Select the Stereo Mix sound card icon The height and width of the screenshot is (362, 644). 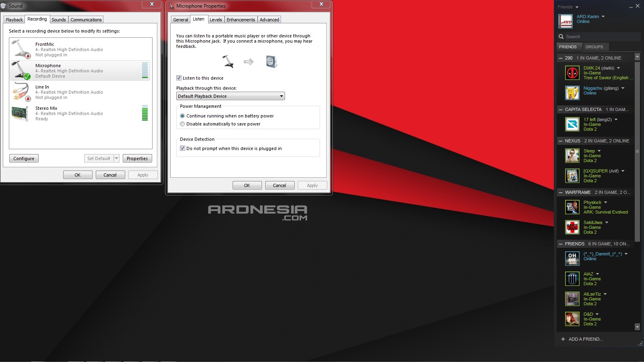20,113
